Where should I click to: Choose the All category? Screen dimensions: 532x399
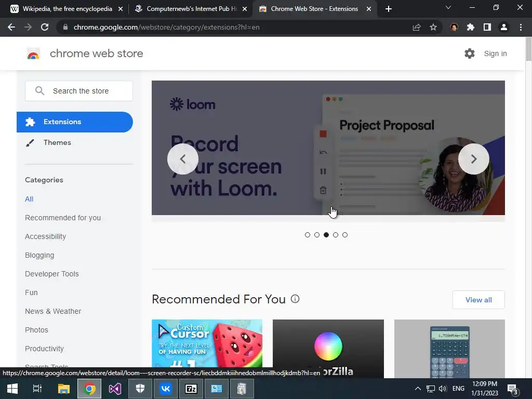[x=29, y=199]
